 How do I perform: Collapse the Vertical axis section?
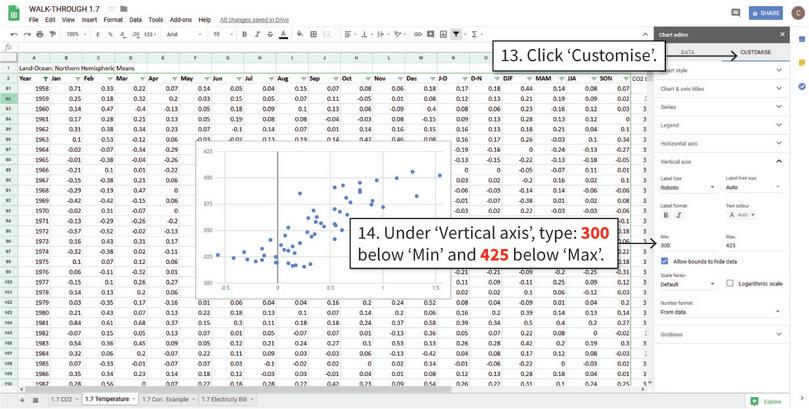point(721,161)
